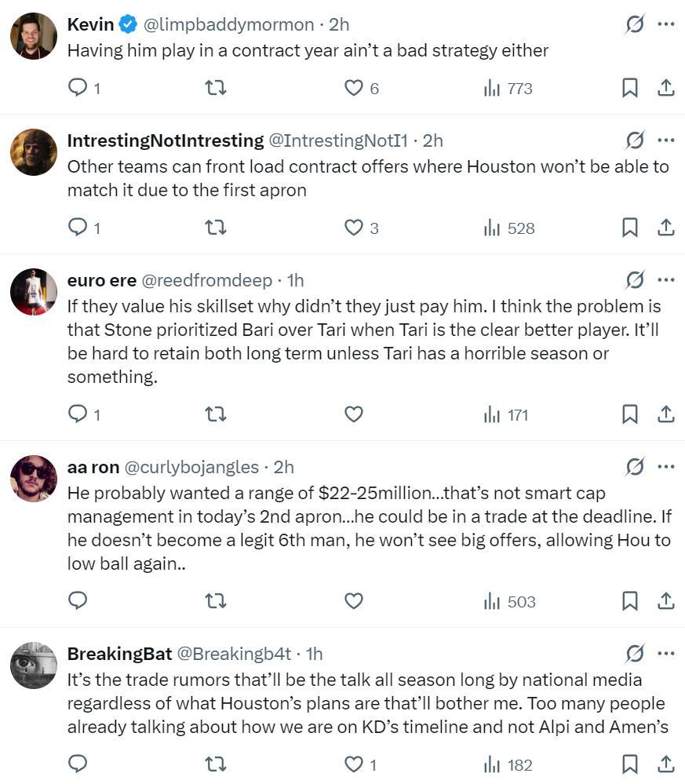Open Kevin's profile via display name
This screenshot has width=685, height=784.
90,24
